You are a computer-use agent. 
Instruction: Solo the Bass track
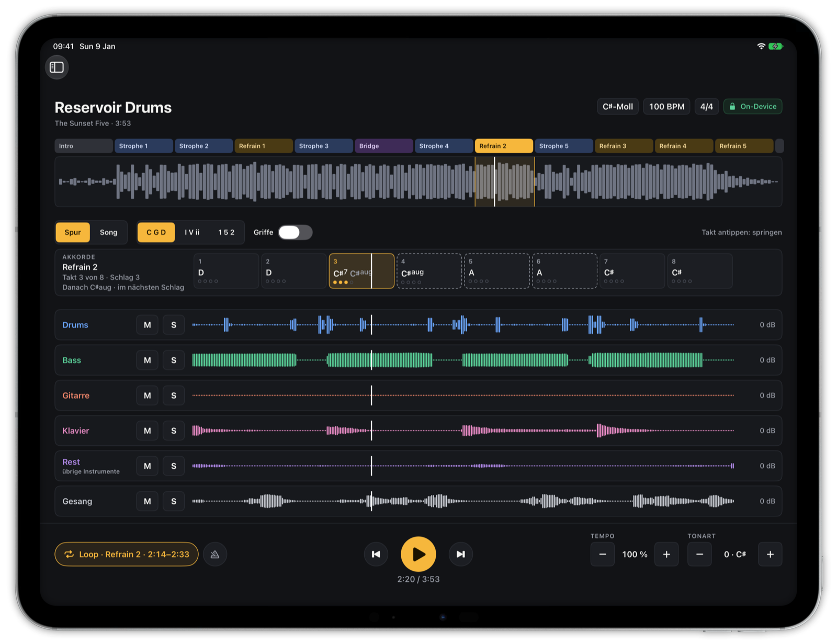174,360
